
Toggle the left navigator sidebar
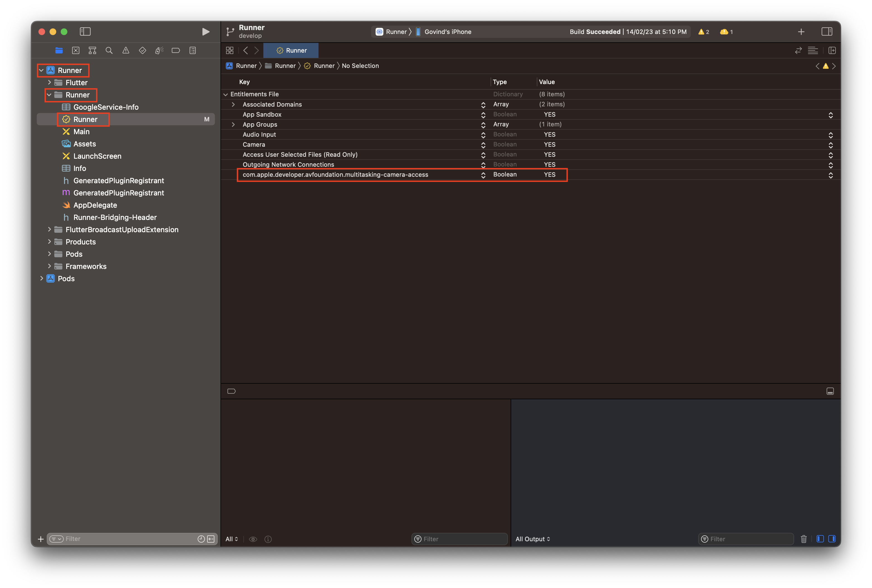pyautogui.click(x=85, y=32)
